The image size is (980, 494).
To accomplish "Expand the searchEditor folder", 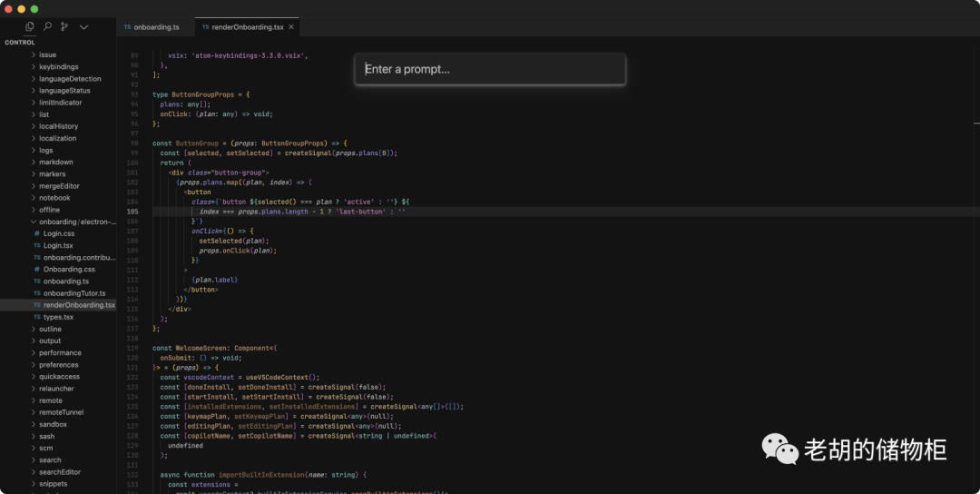I will pyautogui.click(x=58, y=472).
